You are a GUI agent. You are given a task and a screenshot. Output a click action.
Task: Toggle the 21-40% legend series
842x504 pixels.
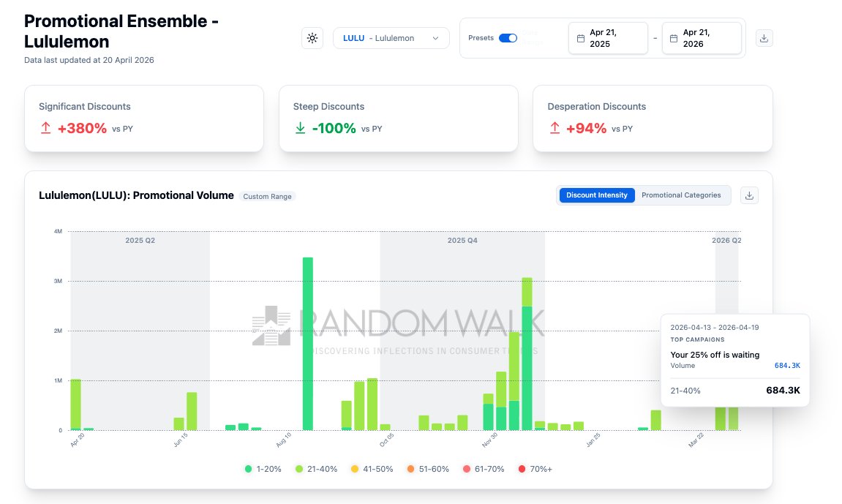coord(316,469)
